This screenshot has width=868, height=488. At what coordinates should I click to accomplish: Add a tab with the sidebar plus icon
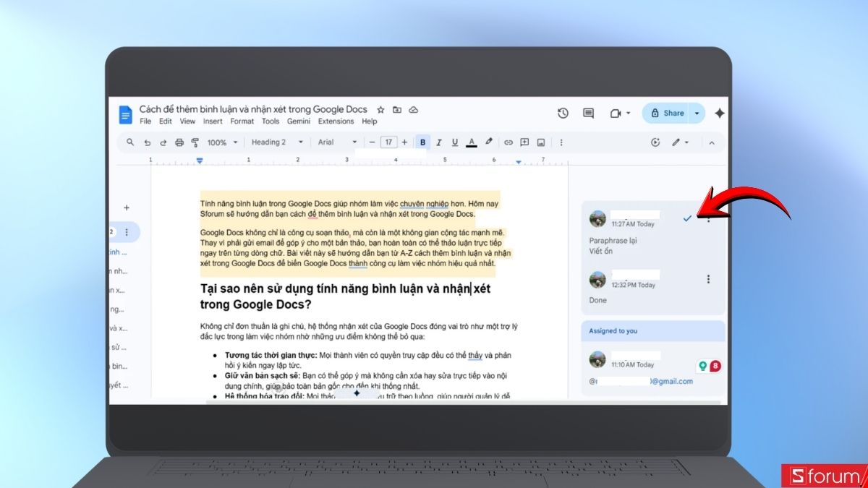pyautogui.click(x=127, y=207)
